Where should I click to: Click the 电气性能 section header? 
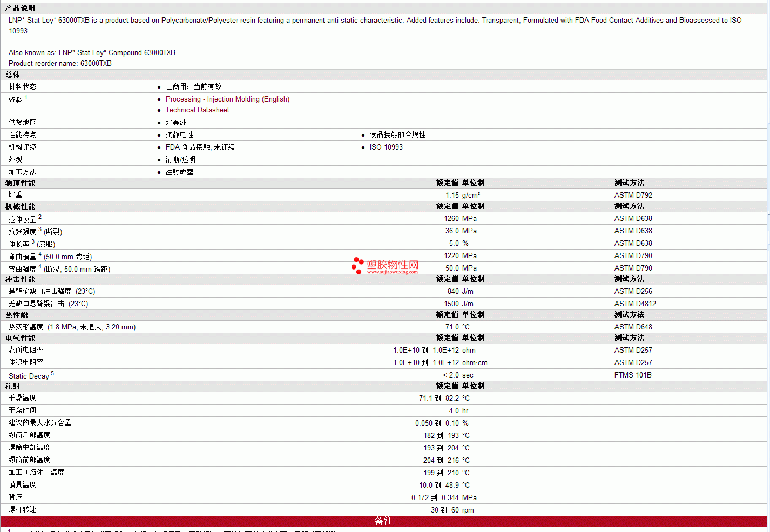21,339
